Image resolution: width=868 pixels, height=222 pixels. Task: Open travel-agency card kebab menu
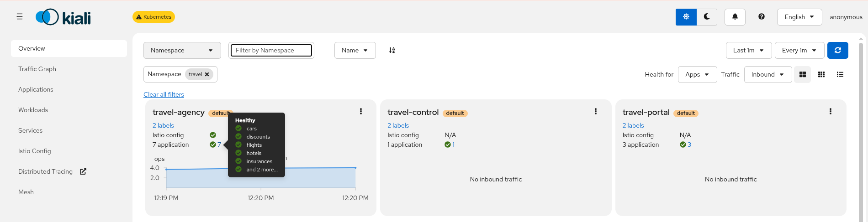361,111
